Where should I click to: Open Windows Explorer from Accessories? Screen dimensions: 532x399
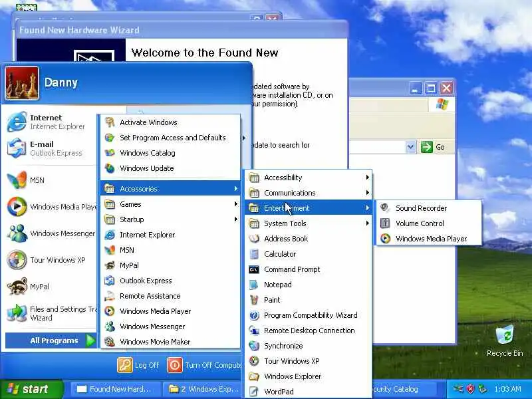309,376
